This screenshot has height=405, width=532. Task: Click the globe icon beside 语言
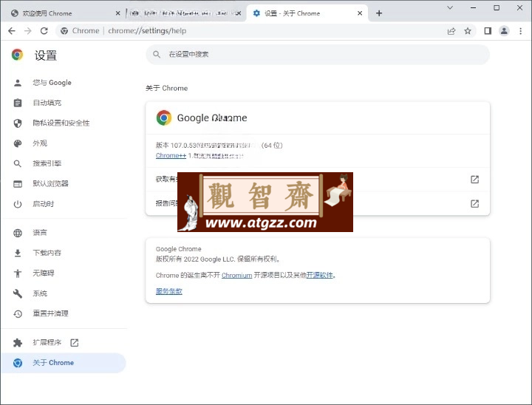[18, 233]
